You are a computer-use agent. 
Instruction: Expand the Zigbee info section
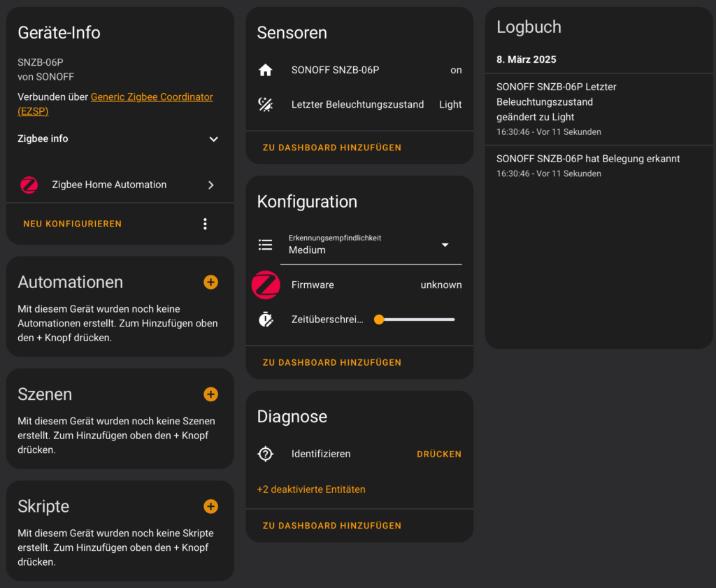tap(214, 139)
